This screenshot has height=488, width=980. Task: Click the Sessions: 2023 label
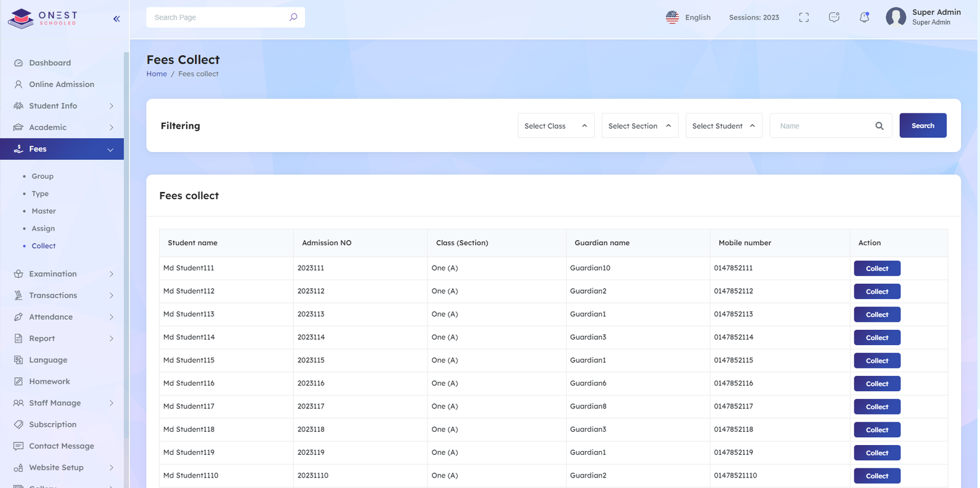pyautogui.click(x=754, y=17)
